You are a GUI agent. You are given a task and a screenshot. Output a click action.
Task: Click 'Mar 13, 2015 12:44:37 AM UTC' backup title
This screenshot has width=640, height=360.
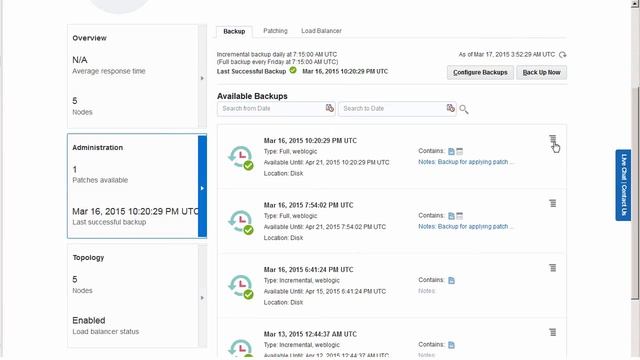pyautogui.click(x=310, y=334)
